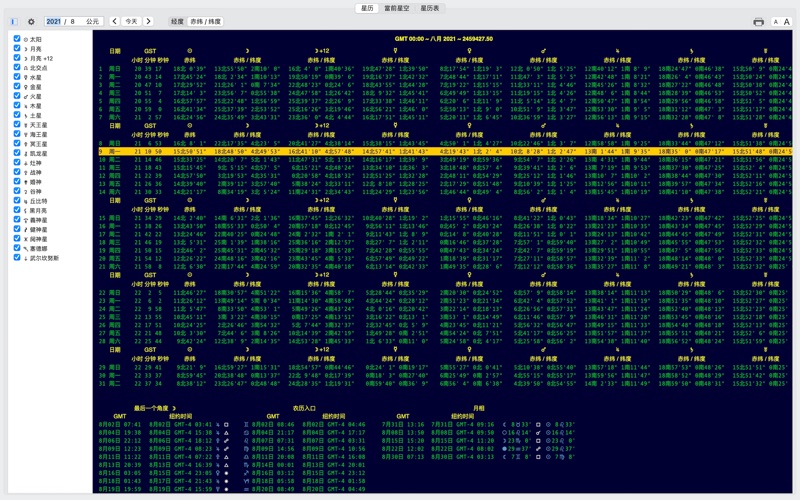Uncheck the 太阳 checkbox
This screenshot has width=800, height=500.
coord(17,40)
